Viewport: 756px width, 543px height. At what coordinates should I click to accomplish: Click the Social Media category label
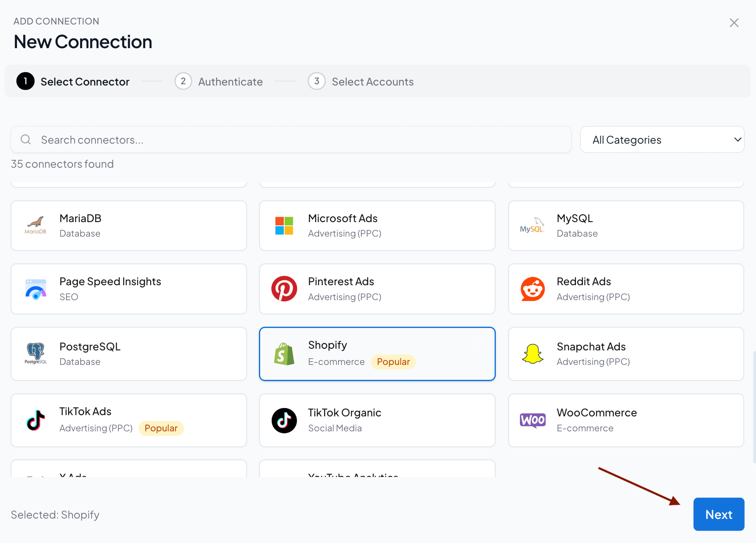[335, 428]
